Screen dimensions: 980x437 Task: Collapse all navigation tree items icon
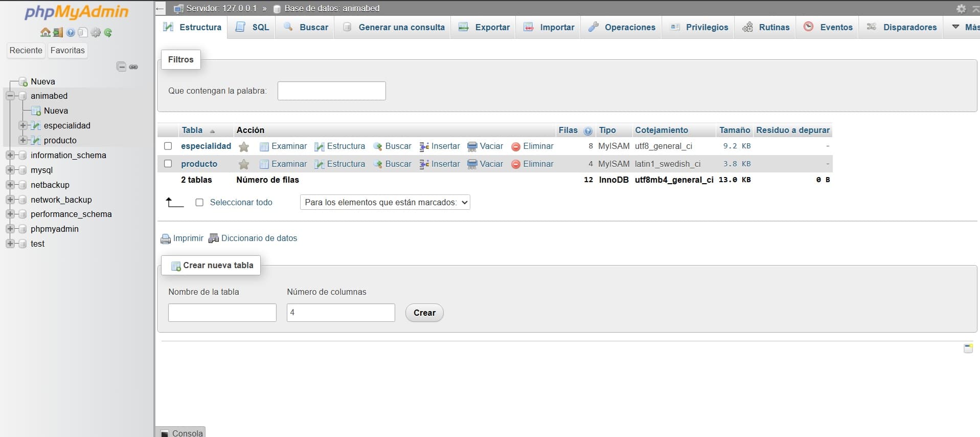(x=121, y=67)
